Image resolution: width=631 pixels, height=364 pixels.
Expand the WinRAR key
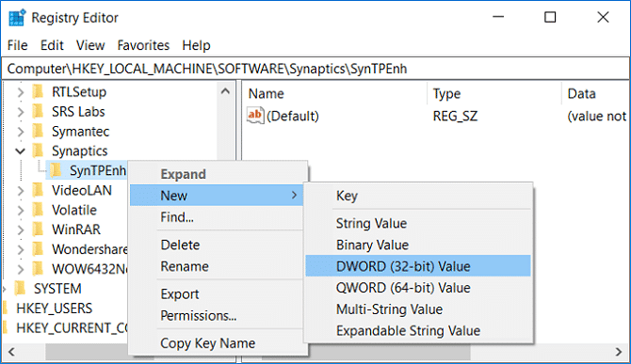(21, 229)
